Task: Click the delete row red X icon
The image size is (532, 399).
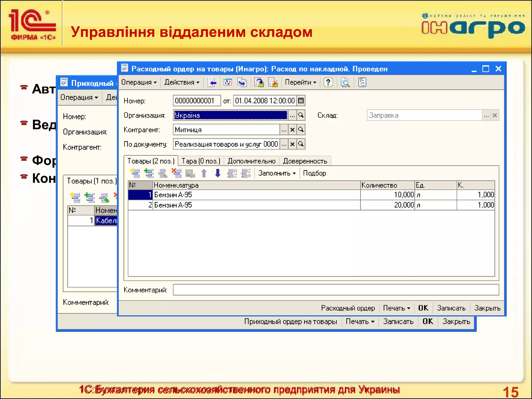Action: click(177, 173)
